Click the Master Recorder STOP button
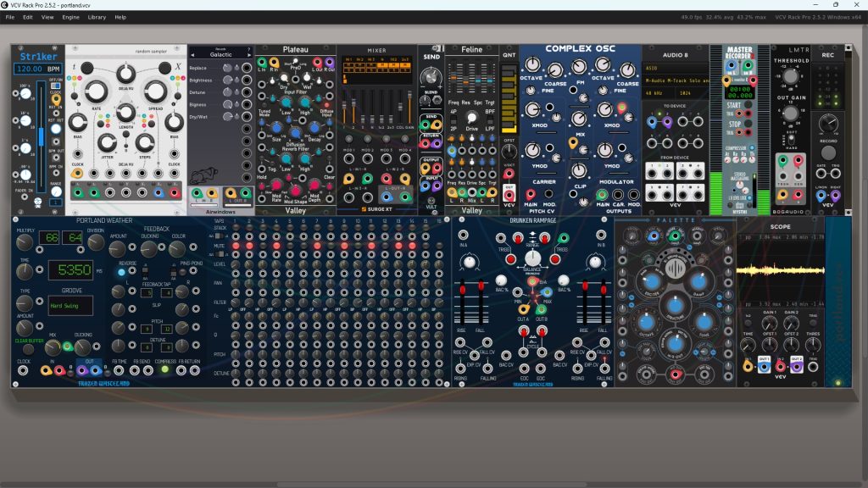The height and width of the screenshot is (488, 868). [x=748, y=124]
